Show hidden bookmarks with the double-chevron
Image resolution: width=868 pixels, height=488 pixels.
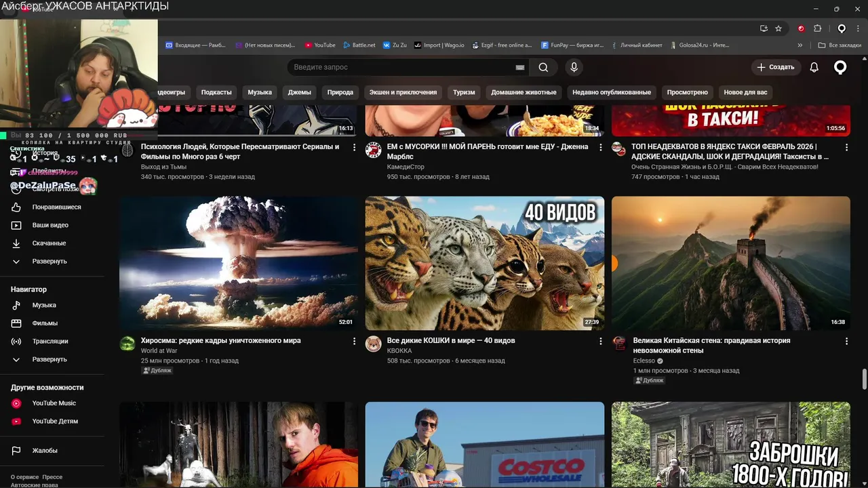(800, 45)
